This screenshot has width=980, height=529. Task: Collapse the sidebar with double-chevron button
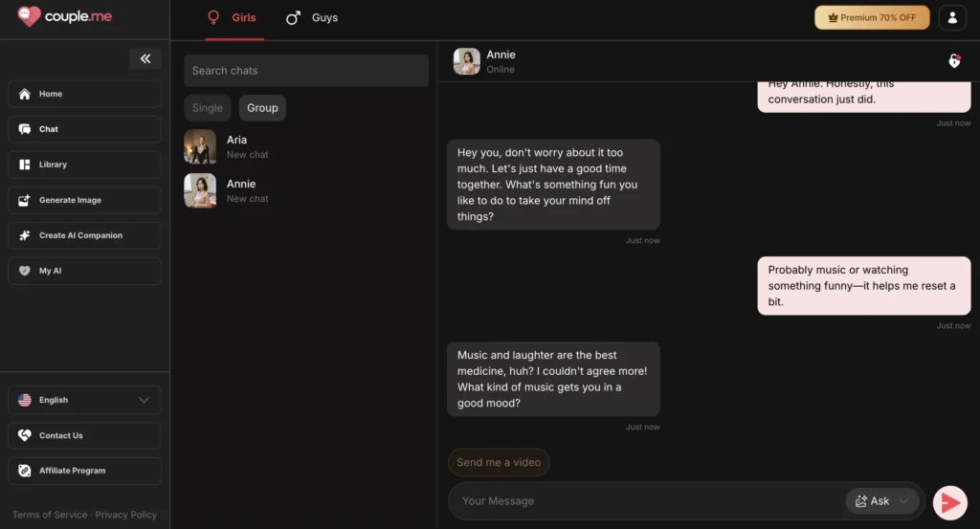145,58
